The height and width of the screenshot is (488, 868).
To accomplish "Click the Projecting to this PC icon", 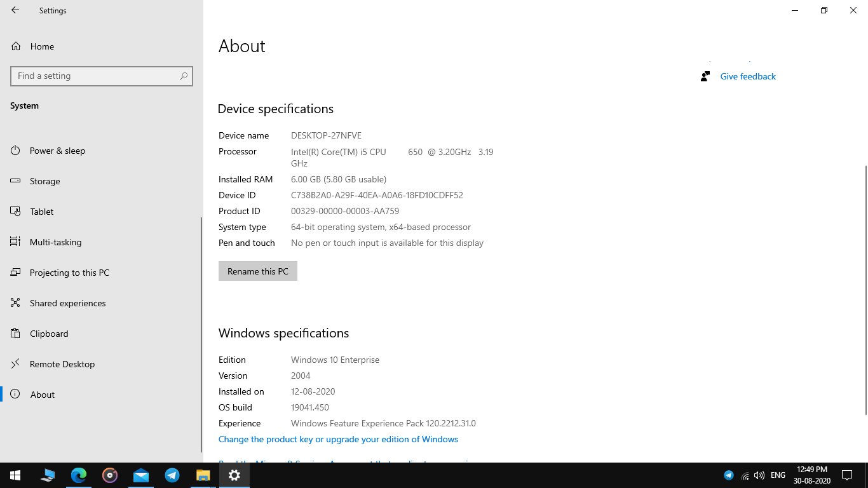I will tap(15, 273).
